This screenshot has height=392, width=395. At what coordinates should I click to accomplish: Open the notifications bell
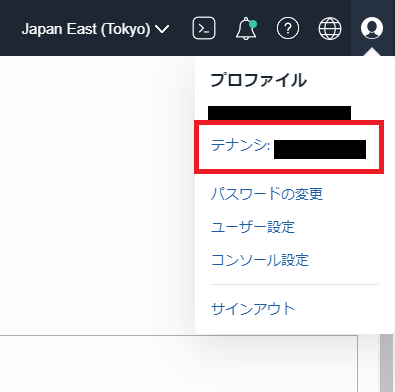click(246, 29)
